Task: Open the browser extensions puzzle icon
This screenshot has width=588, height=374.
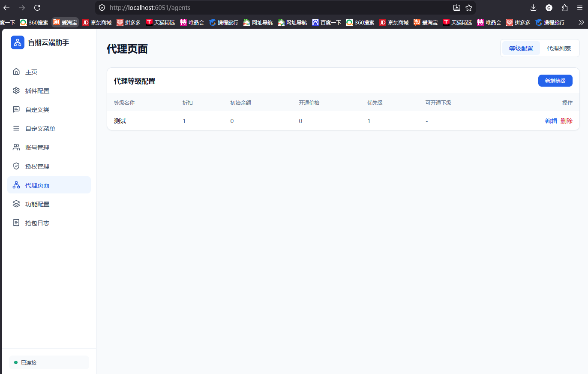Action: coord(564,8)
